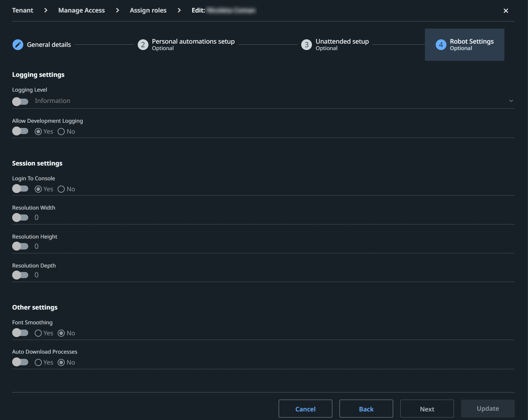This screenshot has width=528, height=420.
Task: Select step 2 Personal automations setup
Action: coord(143,44)
